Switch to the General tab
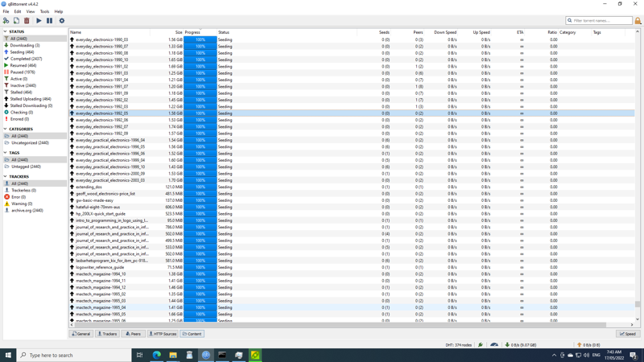This screenshot has height=362, width=644. pyautogui.click(x=81, y=334)
